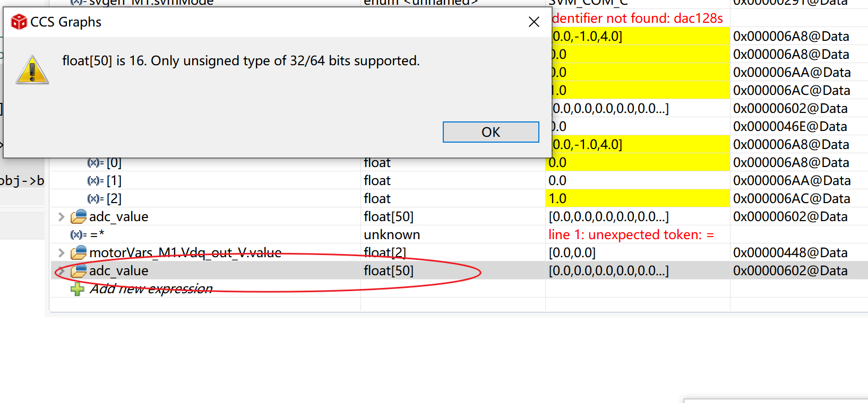The width and height of the screenshot is (868, 403).
Task: Click address '0x0000046E@Data'
Action: pyautogui.click(x=790, y=127)
